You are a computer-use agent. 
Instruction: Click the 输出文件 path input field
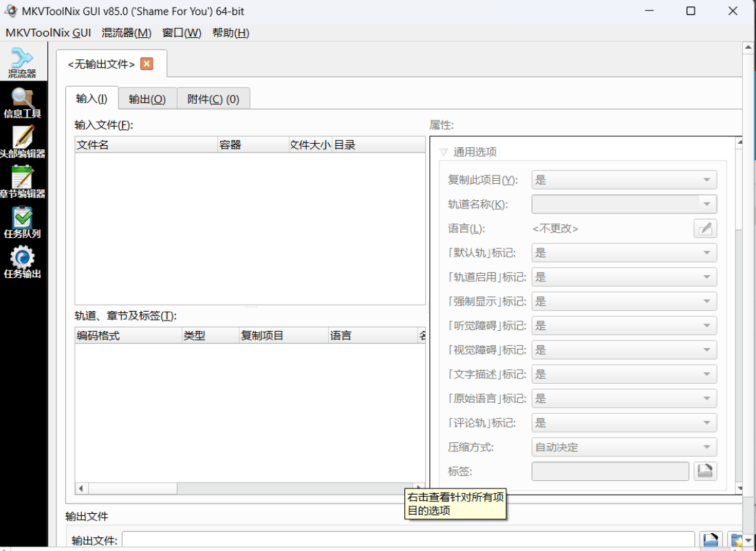tap(408, 540)
